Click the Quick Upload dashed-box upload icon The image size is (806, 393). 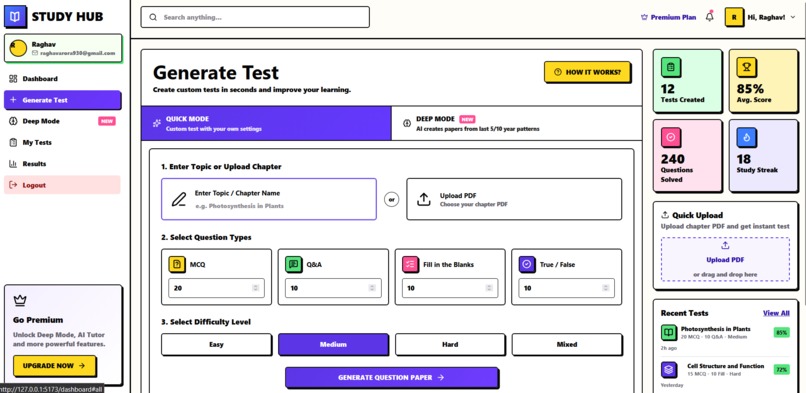point(725,246)
